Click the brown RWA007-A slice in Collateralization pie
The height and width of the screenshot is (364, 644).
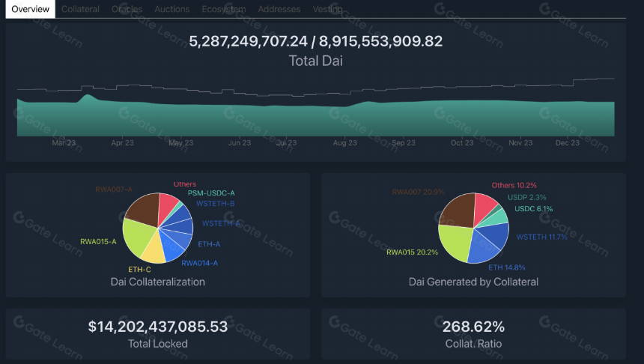click(144, 209)
